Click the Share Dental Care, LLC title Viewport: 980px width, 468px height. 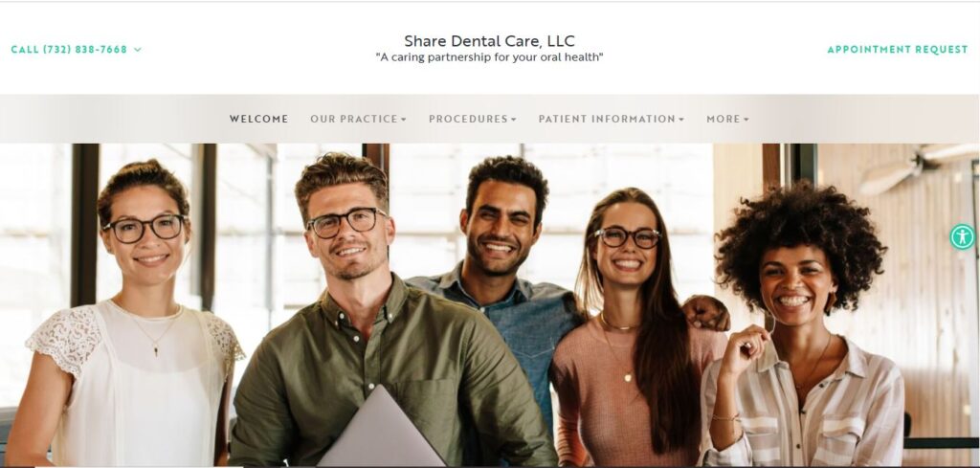pos(489,41)
